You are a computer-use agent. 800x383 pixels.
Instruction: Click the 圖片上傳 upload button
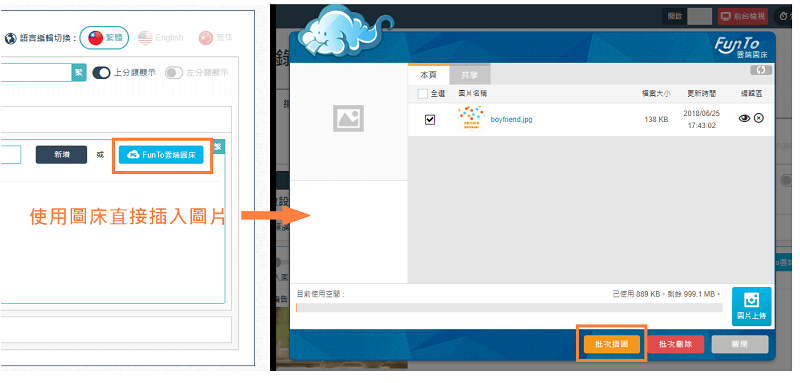pyautogui.click(x=752, y=306)
